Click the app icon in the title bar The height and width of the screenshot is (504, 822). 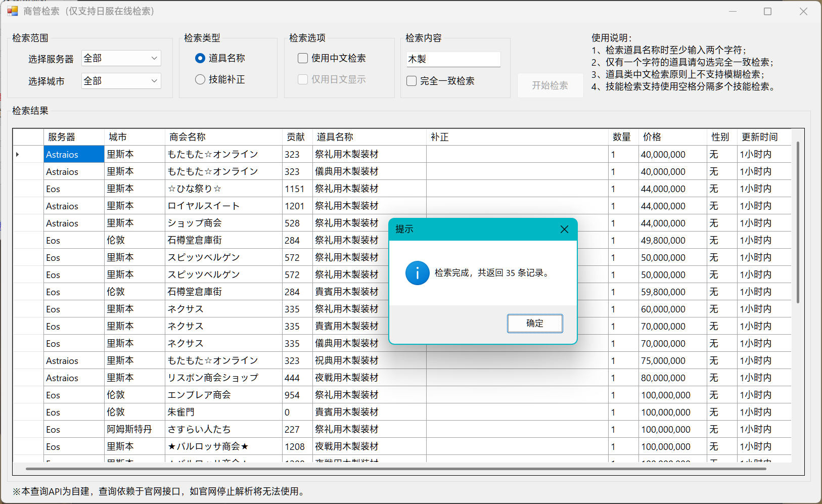click(x=13, y=11)
